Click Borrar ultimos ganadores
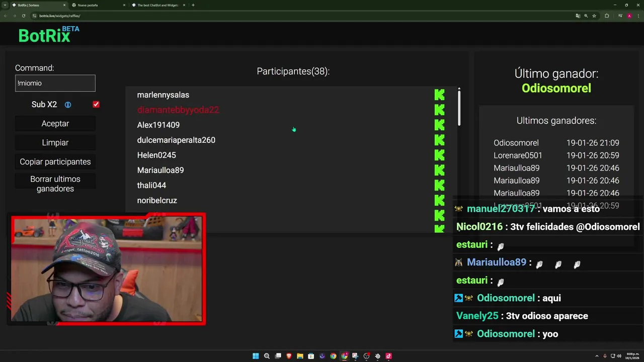The height and width of the screenshot is (362, 644). point(55,184)
